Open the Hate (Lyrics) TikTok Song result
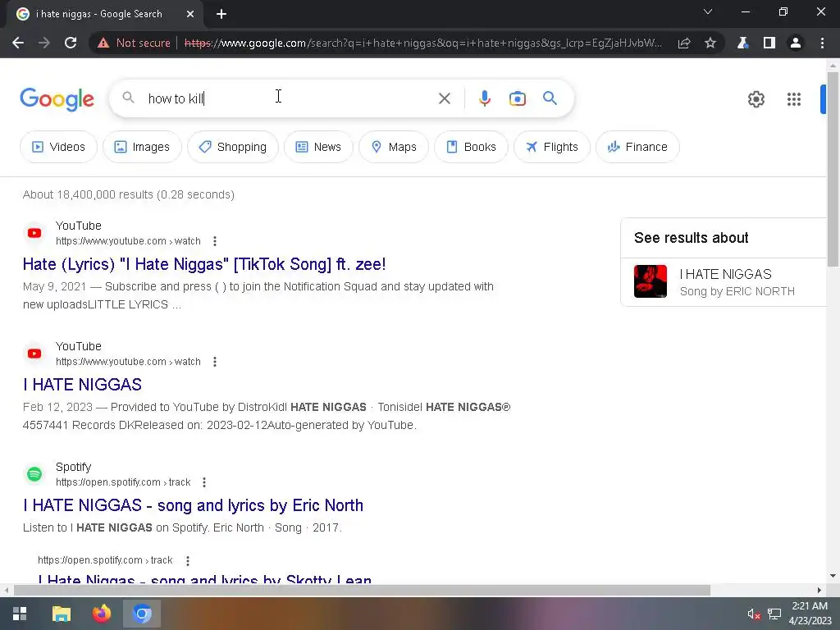 coord(204,264)
